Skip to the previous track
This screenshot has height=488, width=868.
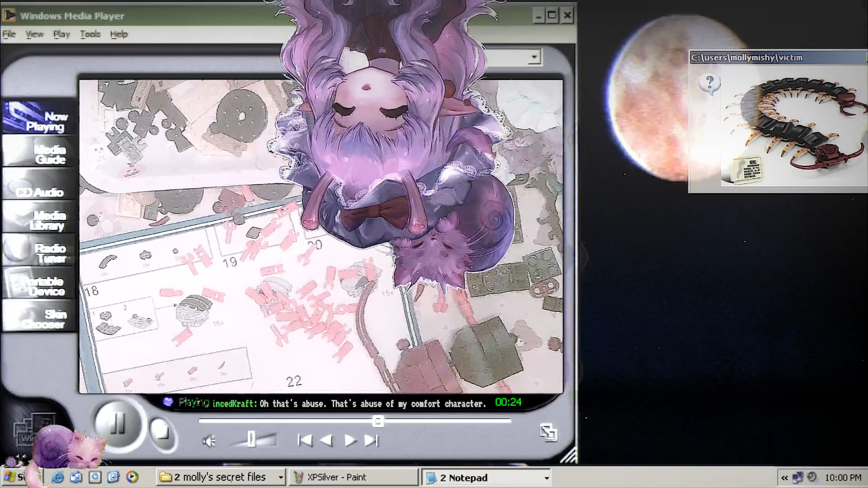305,441
